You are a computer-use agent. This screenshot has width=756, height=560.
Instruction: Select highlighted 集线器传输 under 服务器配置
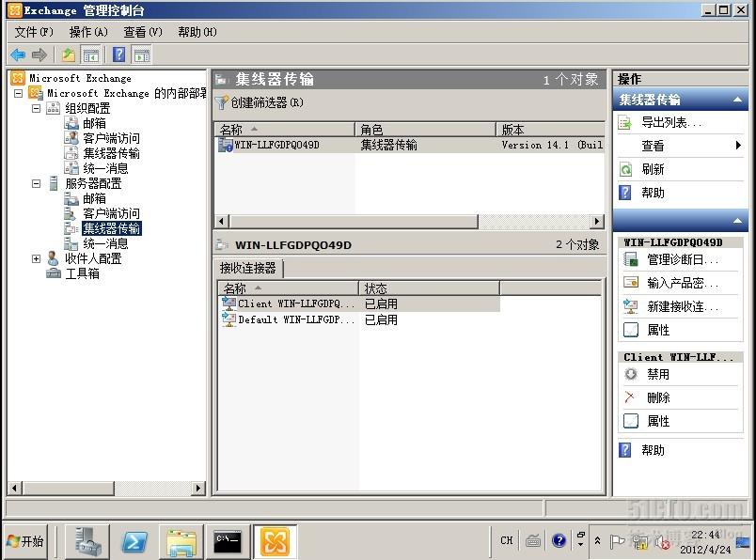[112, 228]
